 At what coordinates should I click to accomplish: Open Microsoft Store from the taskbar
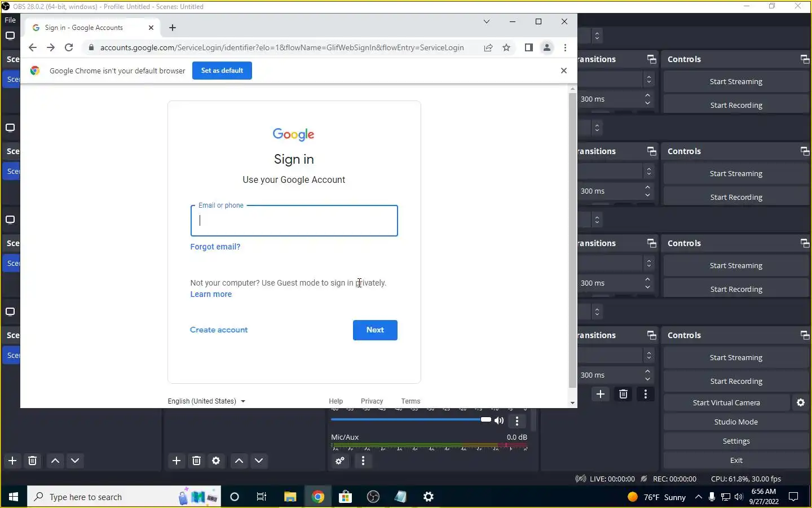tap(345, 497)
